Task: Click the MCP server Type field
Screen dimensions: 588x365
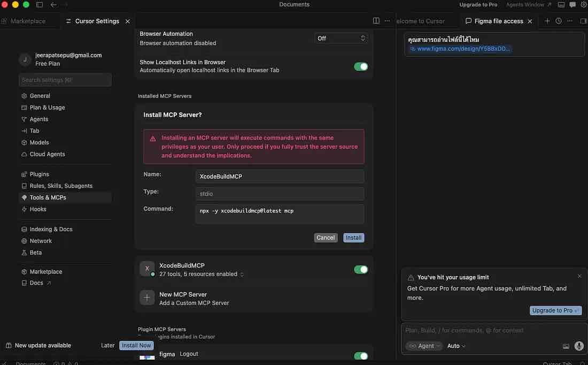Action: (x=280, y=194)
